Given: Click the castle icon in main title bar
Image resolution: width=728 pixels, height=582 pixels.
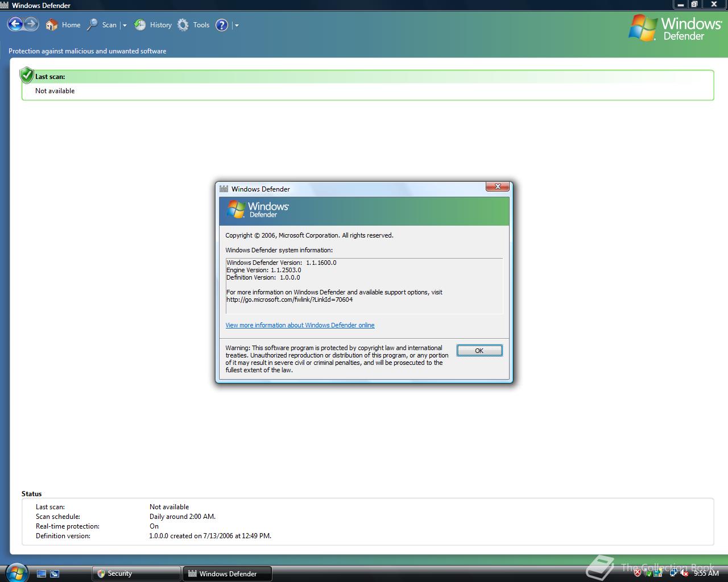Looking at the screenshot, I should pos(5,5).
